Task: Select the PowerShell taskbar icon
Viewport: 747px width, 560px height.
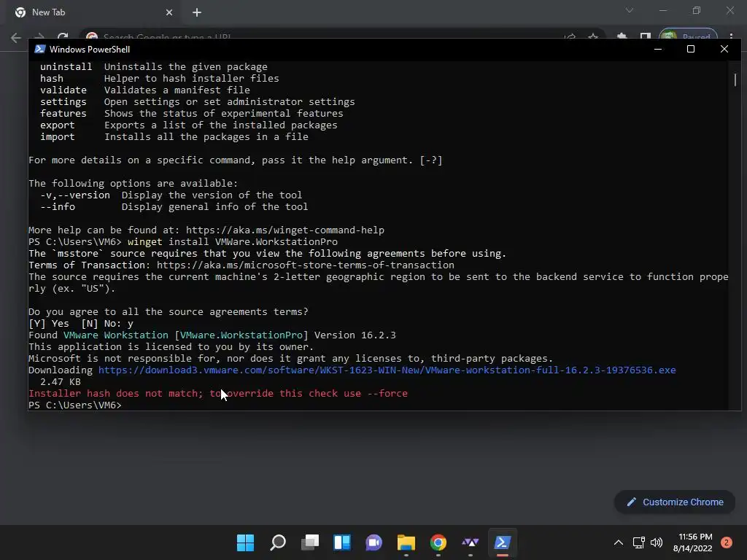Action: pos(502,542)
